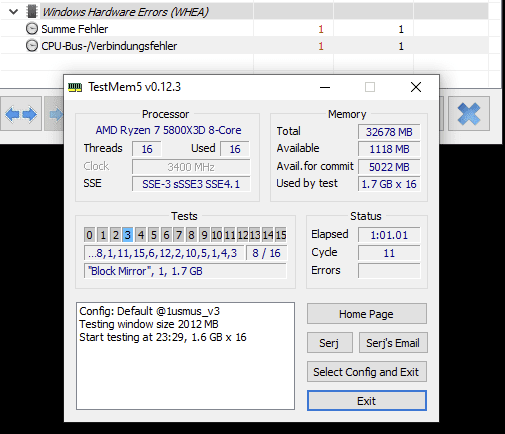505x434 pixels.
Task: Click test box number 2
Action: click(115, 235)
